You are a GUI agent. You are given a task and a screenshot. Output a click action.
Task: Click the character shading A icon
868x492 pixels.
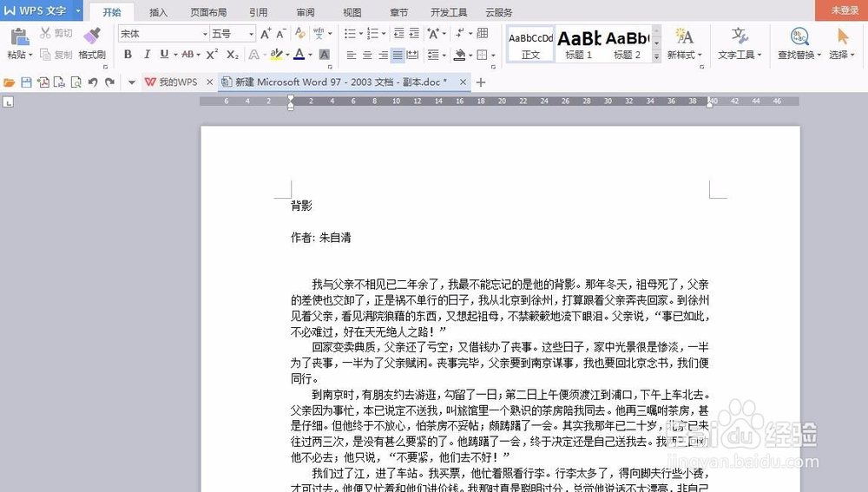point(325,55)
